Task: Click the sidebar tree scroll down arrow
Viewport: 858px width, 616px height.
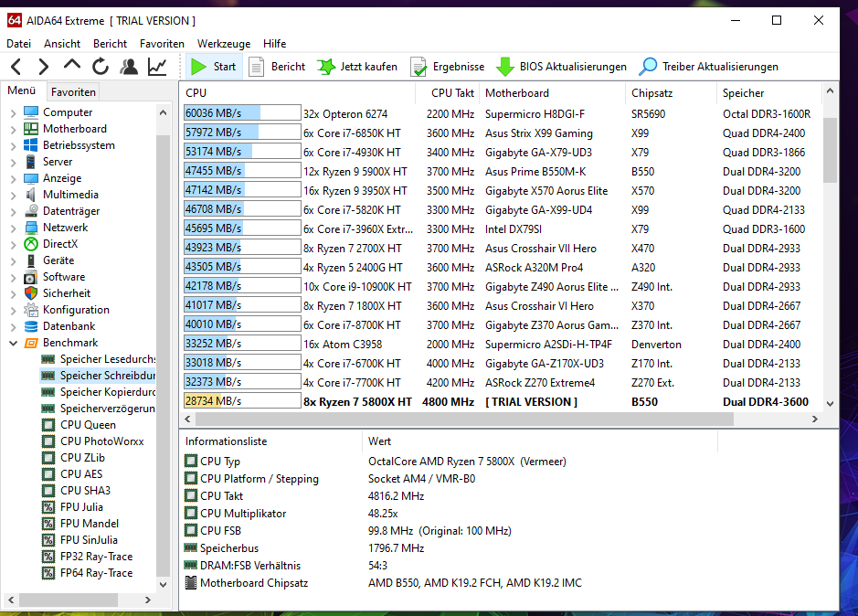Action: pyautogui.click(x=163, y=584)
